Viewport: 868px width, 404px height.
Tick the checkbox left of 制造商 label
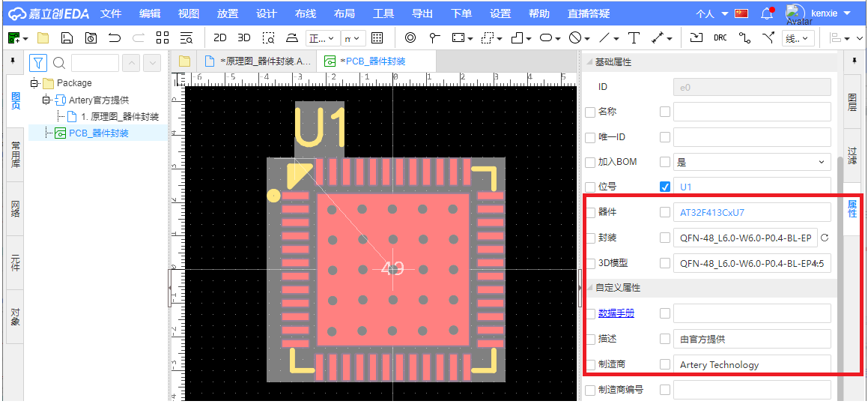(x=589, y=364)
